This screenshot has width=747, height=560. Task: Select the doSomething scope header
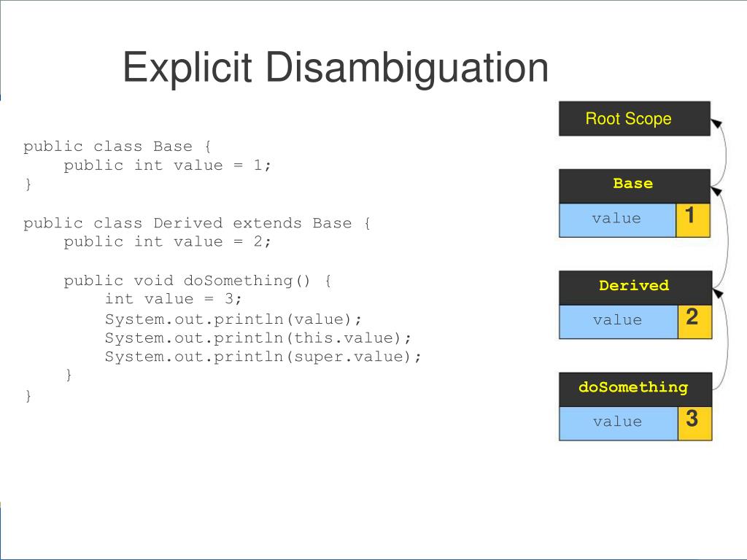tap(635, 389)
